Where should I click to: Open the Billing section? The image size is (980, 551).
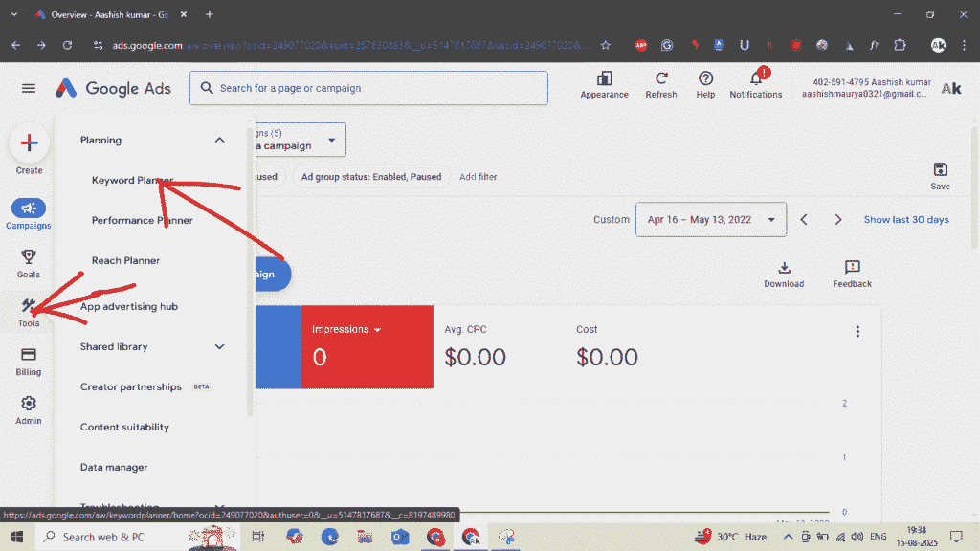29,362
